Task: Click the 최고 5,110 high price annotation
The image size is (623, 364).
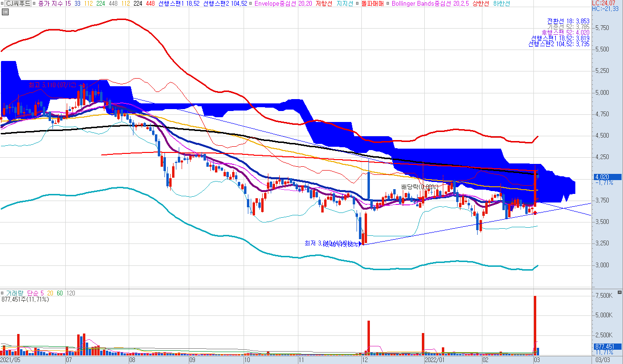Action: [52, 85]
